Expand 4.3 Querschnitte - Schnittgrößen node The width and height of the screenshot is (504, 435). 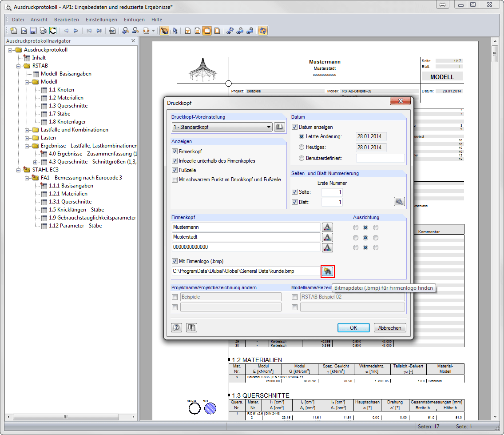coord(36,162)
